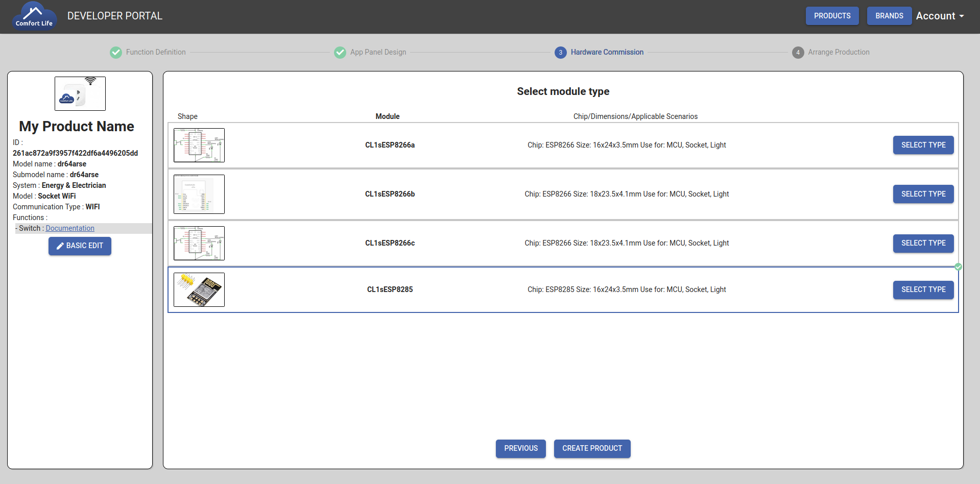Click the green selected checkmark on CL1sESP8285 row
This screenshot has height=484, width=980.
(x=958, y=267)
